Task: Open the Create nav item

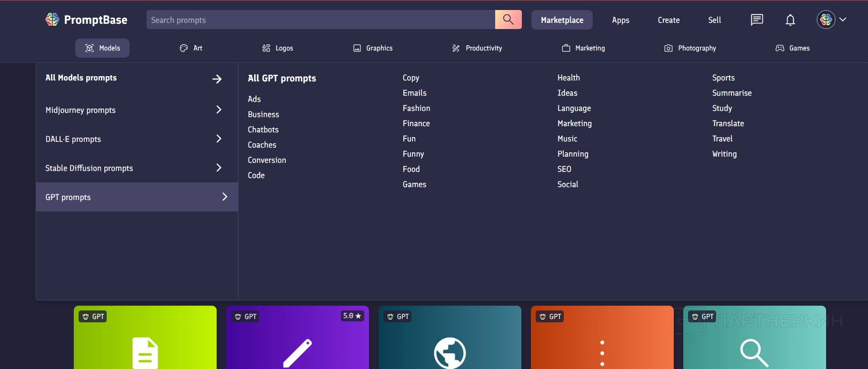Action: coord(668,20)
